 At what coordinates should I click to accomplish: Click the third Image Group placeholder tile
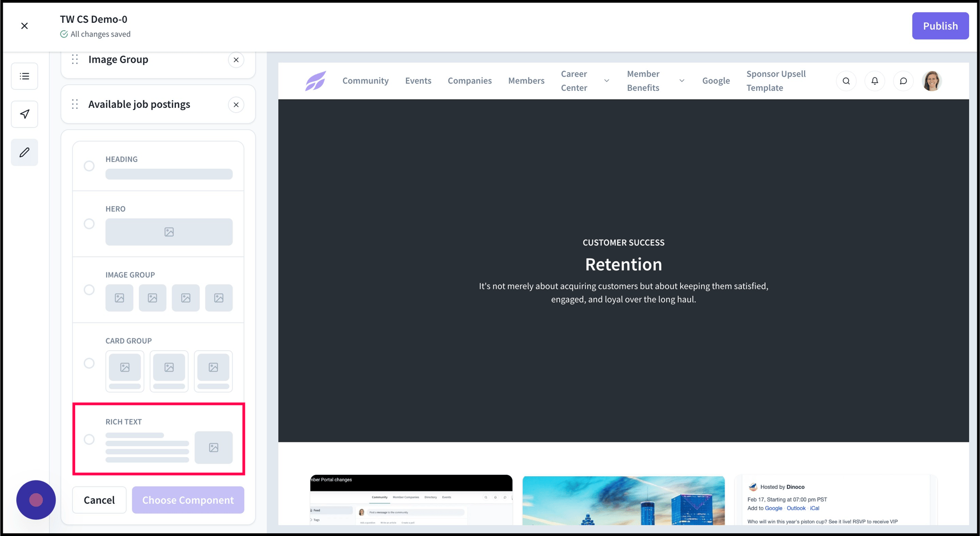(185, 298)
